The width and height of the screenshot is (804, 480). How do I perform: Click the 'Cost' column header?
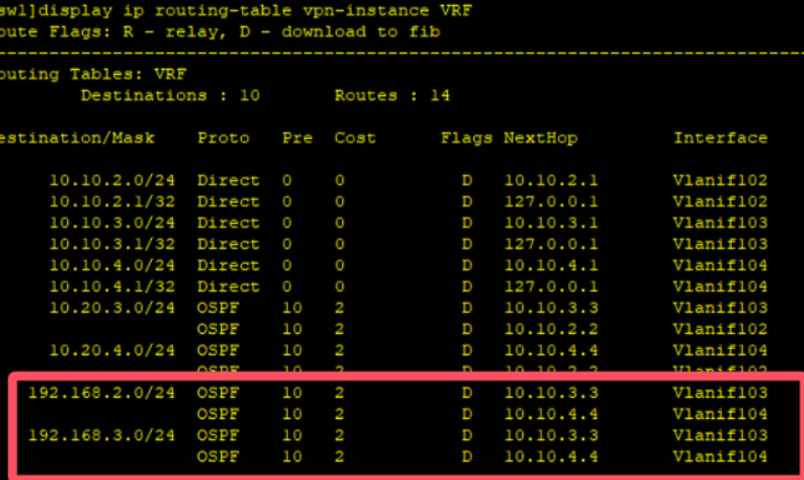pyautogui.click(x=355, y=138)
